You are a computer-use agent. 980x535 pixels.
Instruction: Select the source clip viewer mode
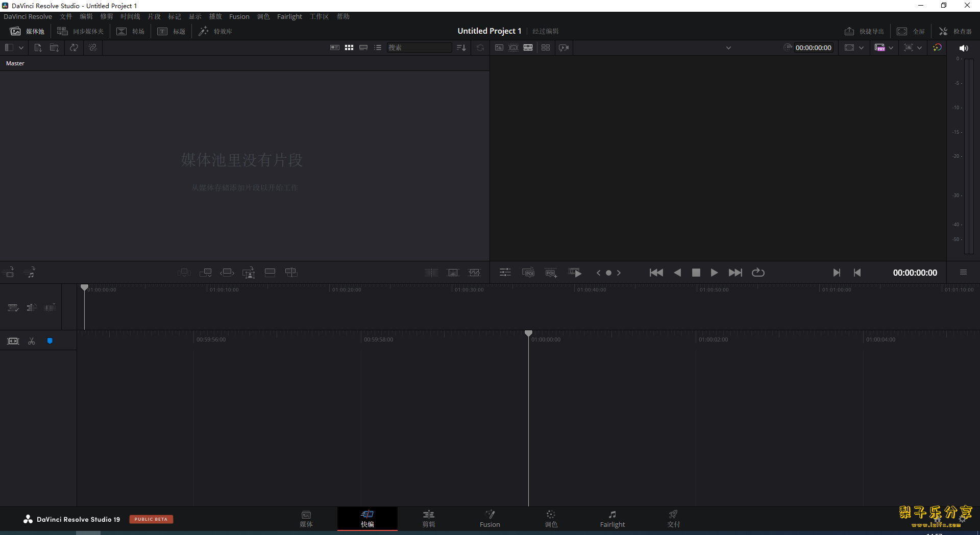click(x=499, y=47)
